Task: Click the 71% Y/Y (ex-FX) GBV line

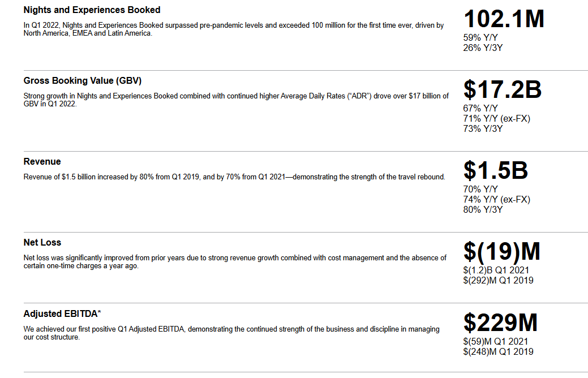Action: point(496,118)
